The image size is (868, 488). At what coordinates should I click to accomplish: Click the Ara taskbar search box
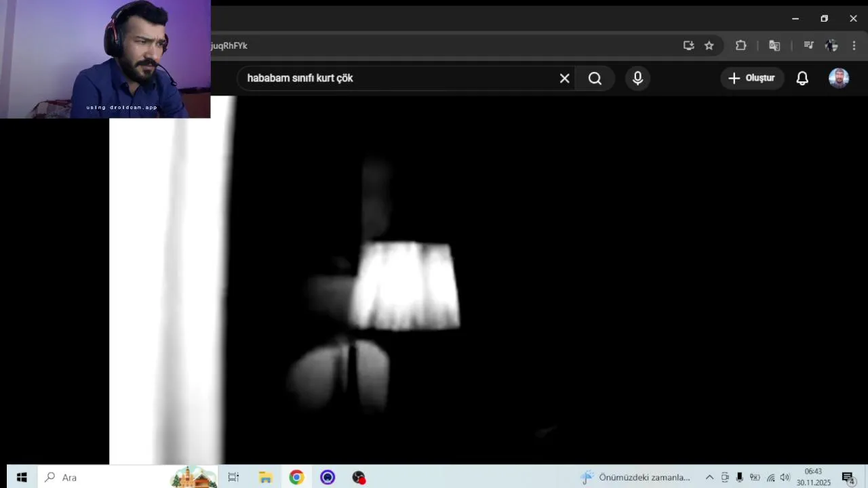click(127, 477)
